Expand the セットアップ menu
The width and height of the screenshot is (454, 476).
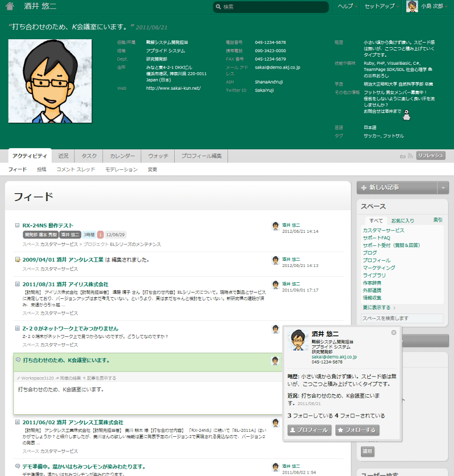point(382,7)
